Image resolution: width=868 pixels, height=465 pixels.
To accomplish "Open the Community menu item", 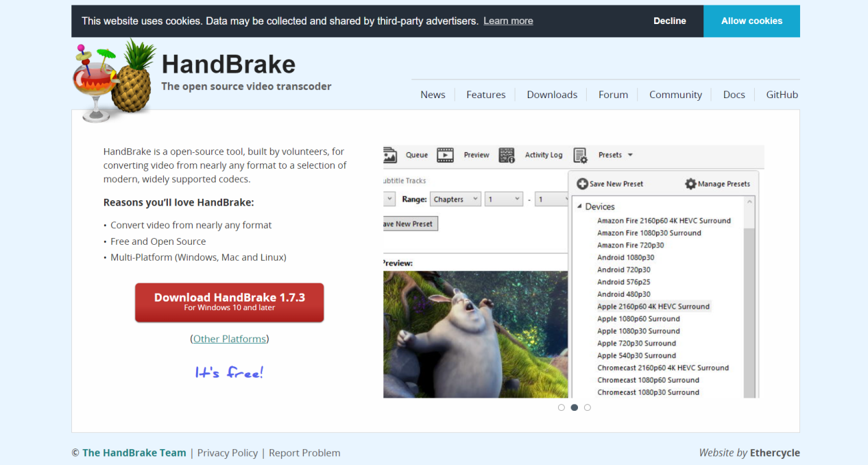I will pyautogui.click(x=675, y=95).
